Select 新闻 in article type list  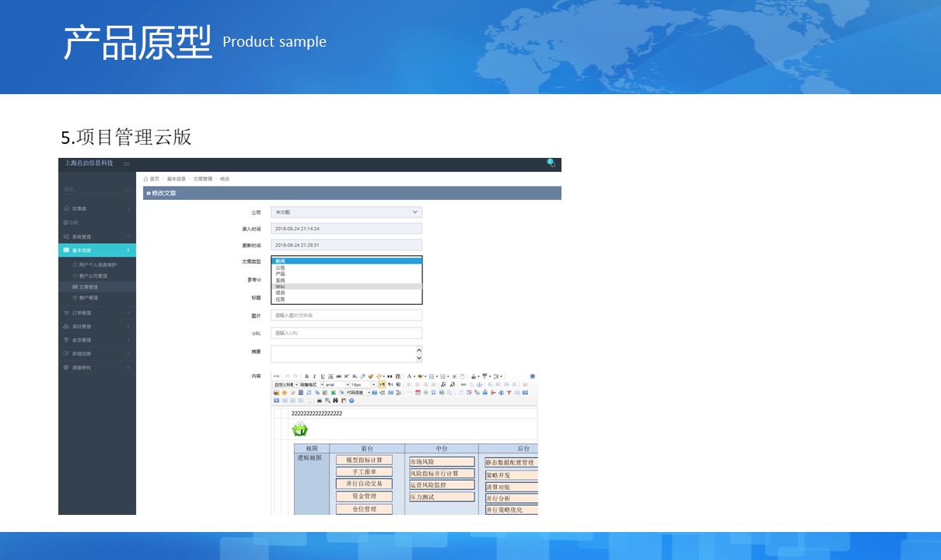tap(346, 261)
